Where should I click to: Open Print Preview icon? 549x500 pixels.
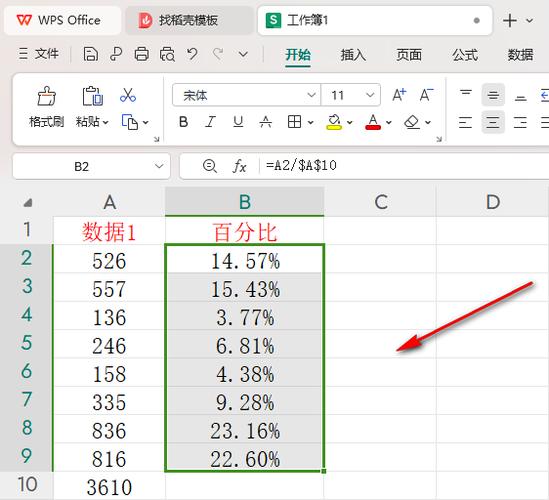pos(167,55)
